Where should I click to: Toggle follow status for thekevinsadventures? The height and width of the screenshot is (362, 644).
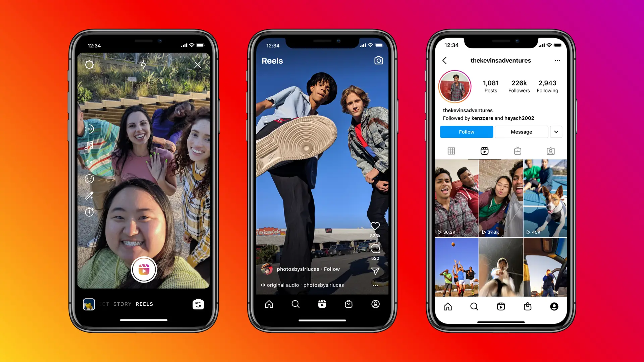[467, 131]
